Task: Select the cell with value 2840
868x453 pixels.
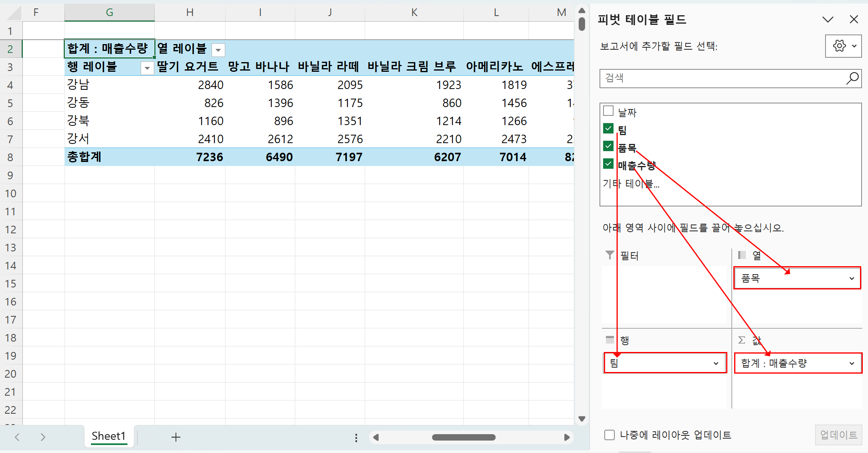Action: point(190,85)
